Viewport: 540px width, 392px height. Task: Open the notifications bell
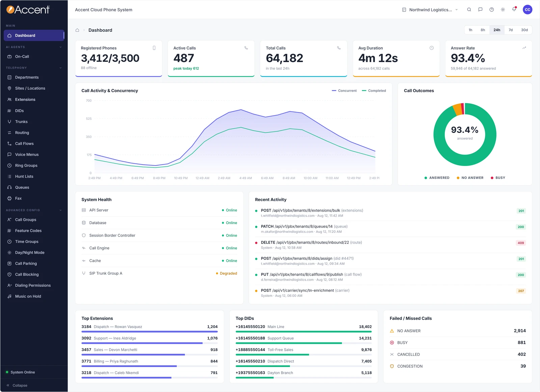click(x=514, y=9)
